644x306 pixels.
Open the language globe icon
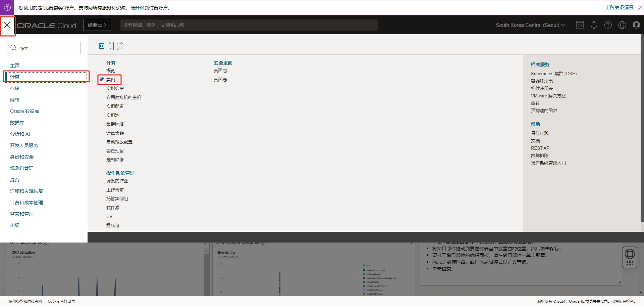(x=622, y=25)
